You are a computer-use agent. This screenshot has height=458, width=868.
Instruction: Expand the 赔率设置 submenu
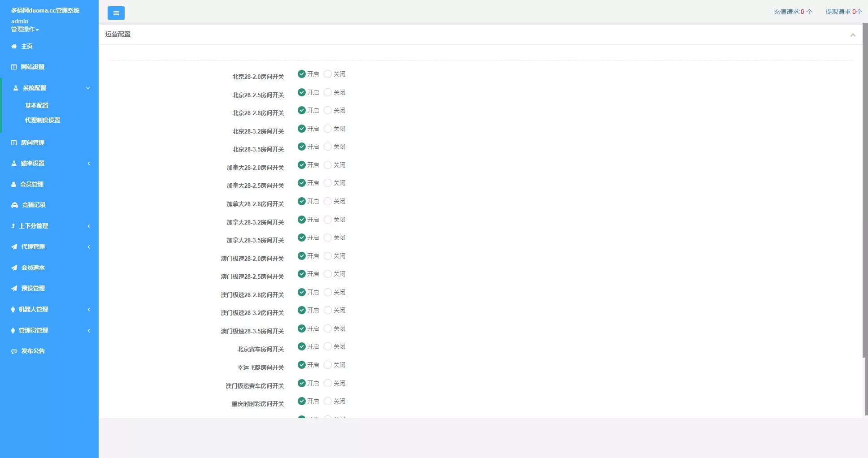pos(88,163)
